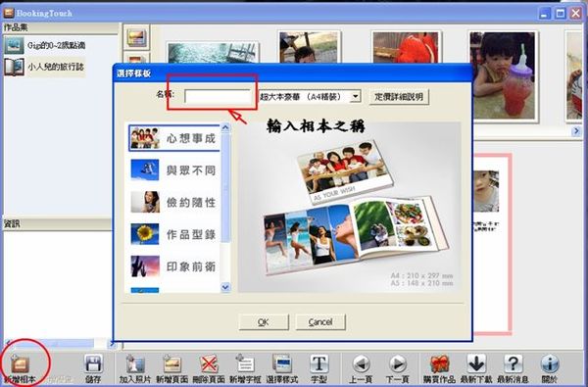Choose the 與眾不同 template
The height and width of the screenshot is (387, 588).
click(x=174, y=170)
